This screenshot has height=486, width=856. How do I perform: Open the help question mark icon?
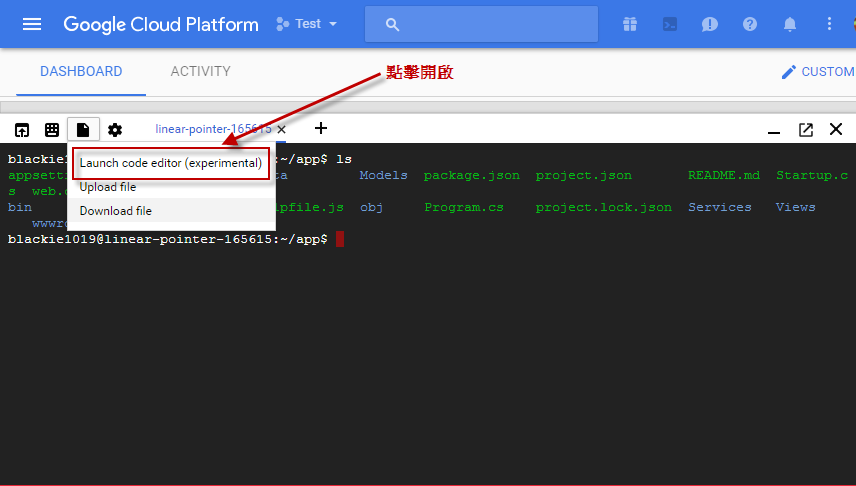click(750, 24)
